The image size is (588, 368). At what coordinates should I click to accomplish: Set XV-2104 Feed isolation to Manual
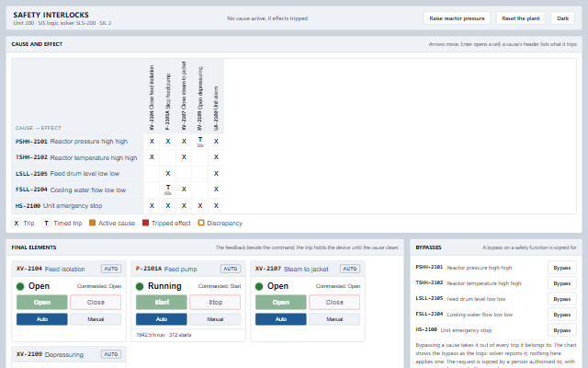pos(96,319)
